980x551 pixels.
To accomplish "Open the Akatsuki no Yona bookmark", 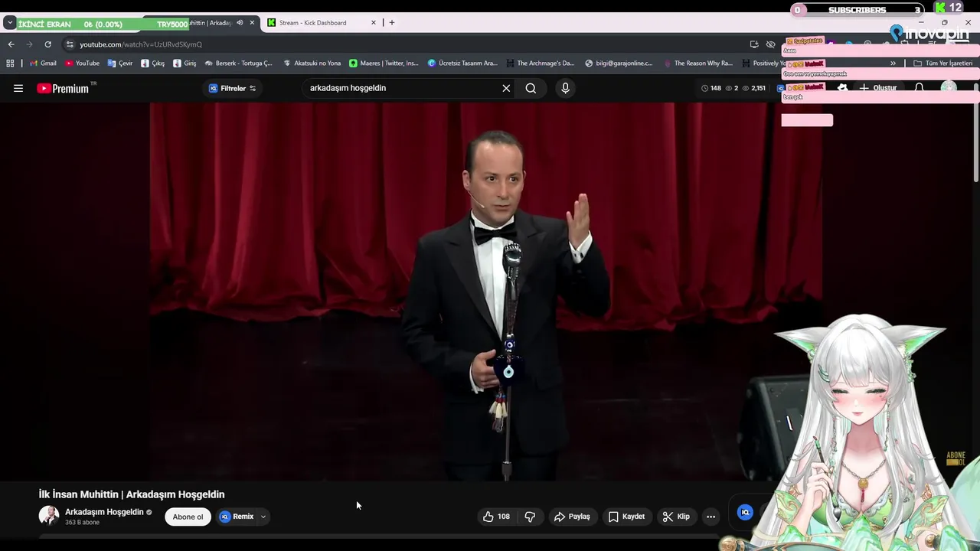I will click(312, 64).
